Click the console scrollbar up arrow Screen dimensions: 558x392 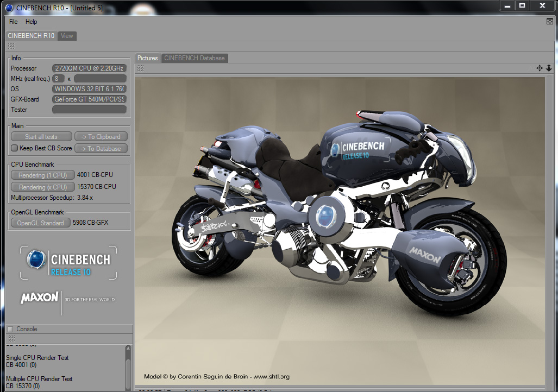click(x=128, y=349)
